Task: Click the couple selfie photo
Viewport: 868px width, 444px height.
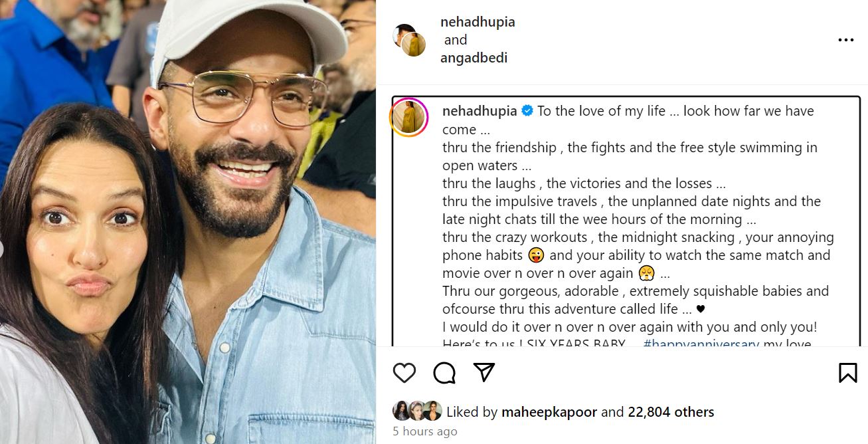Action: [x=188, y=222]
